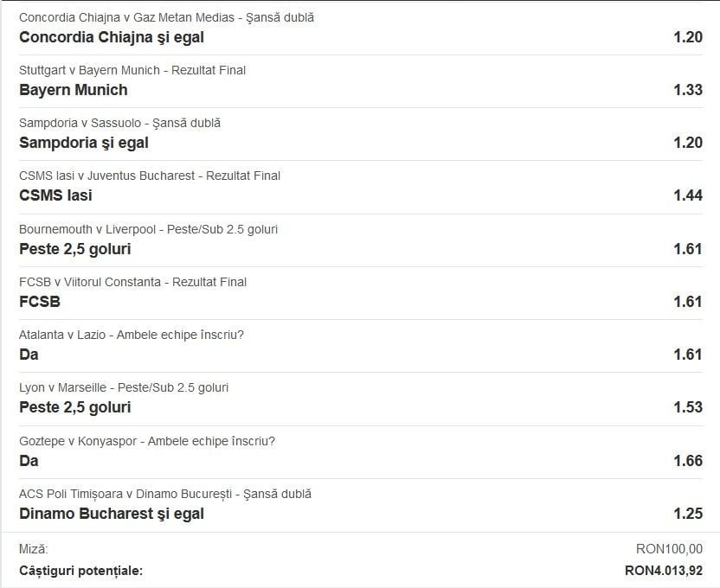
Task: Click the Stuttgart v Bayern Munich match line
Action: click(x=138, y=70)
